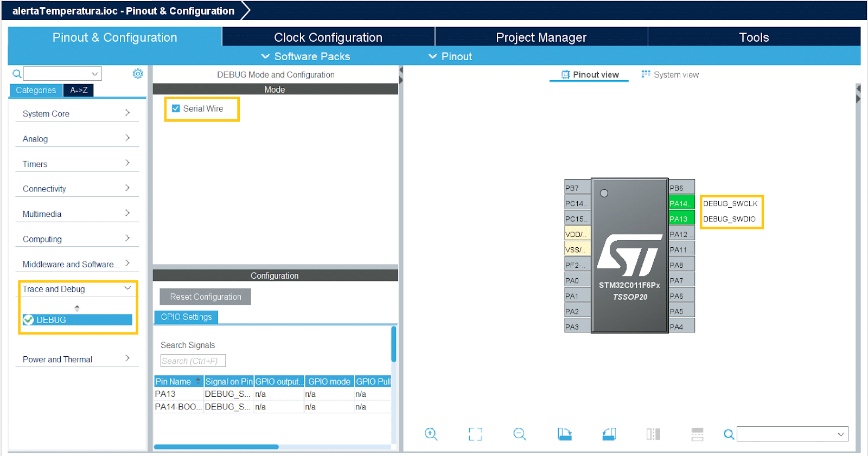The width and height of the screenshot is (868, 456).
Task: Click the Reset Configuration button
Action: (205, 297)
